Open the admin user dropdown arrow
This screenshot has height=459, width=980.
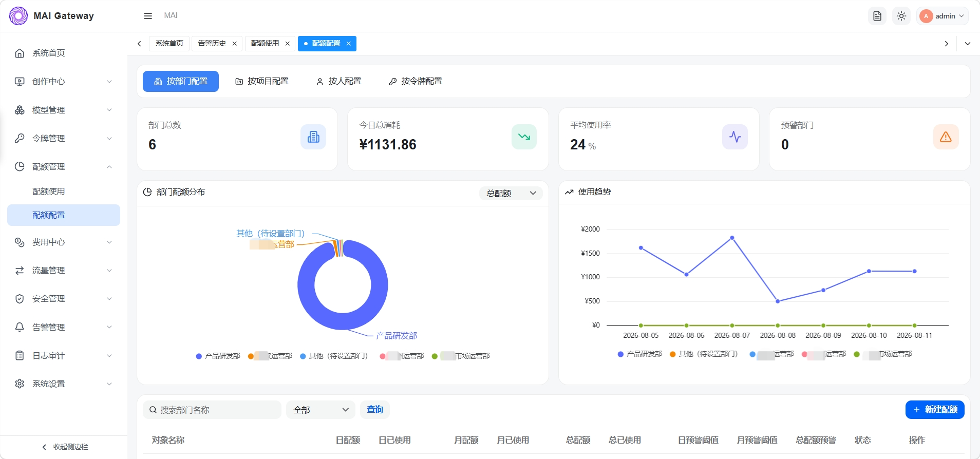click(x=962, y=16)
